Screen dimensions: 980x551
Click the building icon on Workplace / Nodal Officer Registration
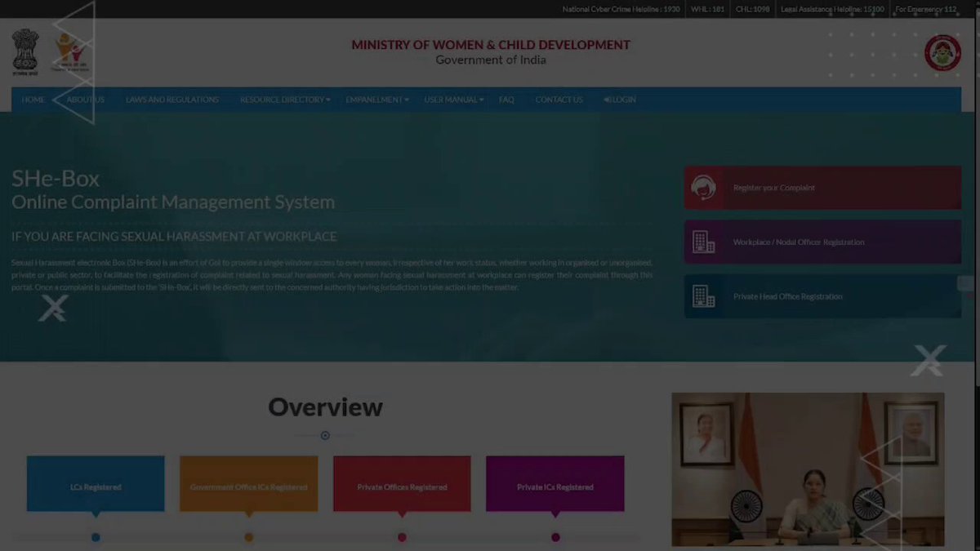click(x=703, y=242)
